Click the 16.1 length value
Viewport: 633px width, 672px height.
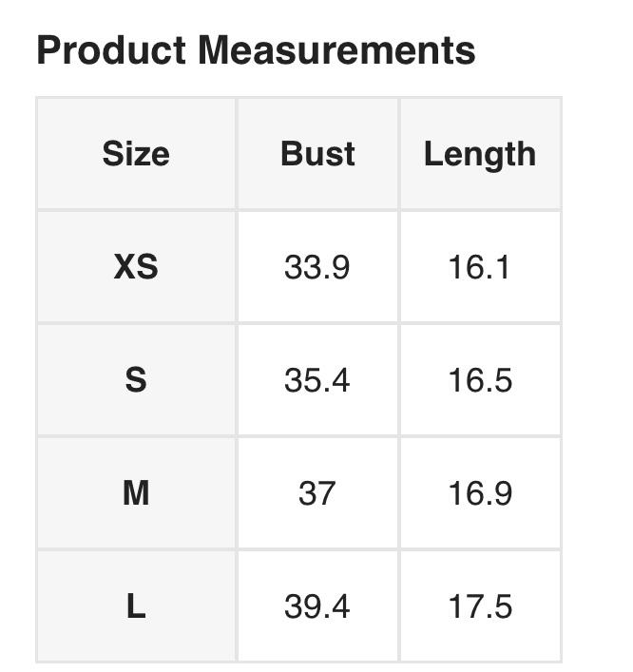coord(479,267)
